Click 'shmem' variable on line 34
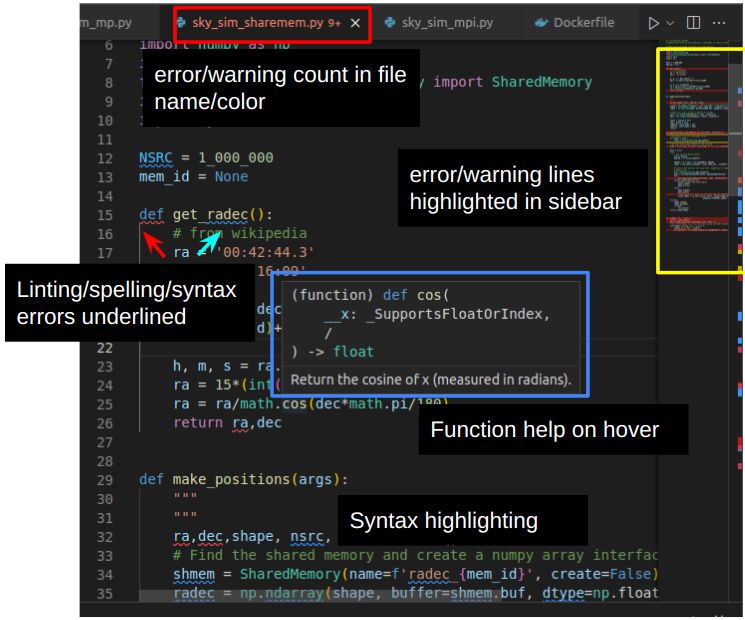The height and width of the screenshot is (620, 745). [193, 574]
